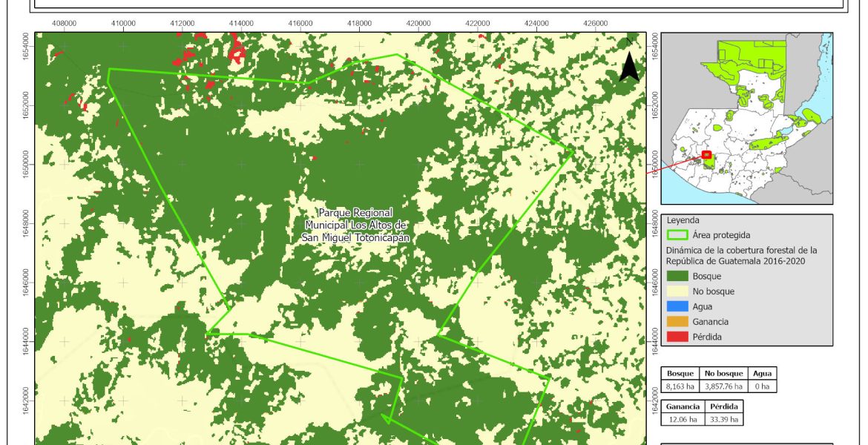Pick the Agua blue legend swatch
This screenshot has width=868, height=445.
tap(677, 307)
